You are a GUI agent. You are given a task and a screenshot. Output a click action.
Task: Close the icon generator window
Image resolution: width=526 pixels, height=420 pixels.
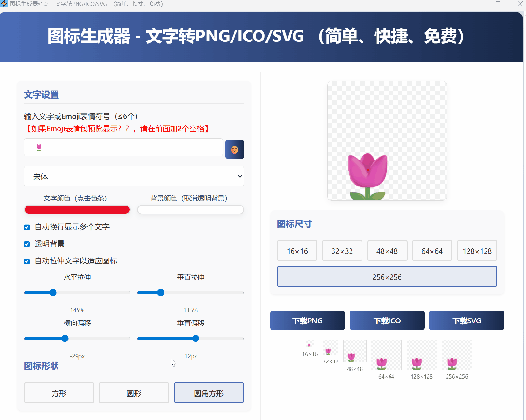[520, 4]
